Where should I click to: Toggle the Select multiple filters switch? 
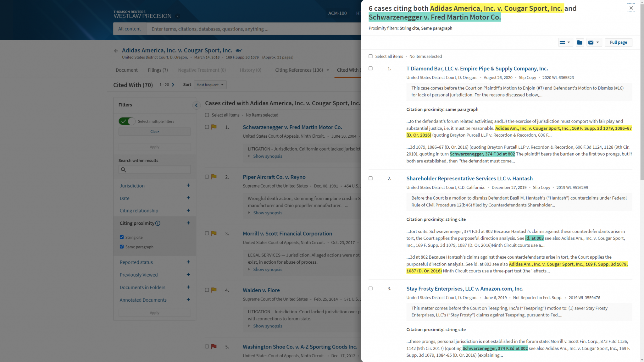(x=127, y=121)
